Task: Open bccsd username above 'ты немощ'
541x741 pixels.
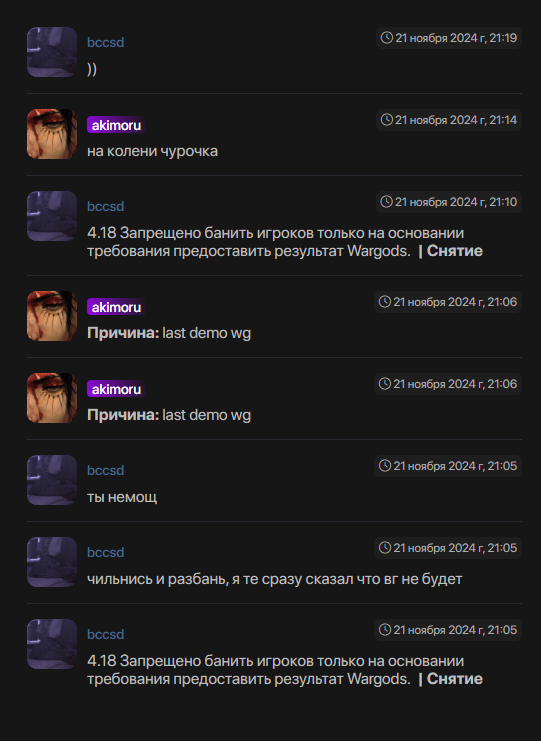Action: pos(105,470)
